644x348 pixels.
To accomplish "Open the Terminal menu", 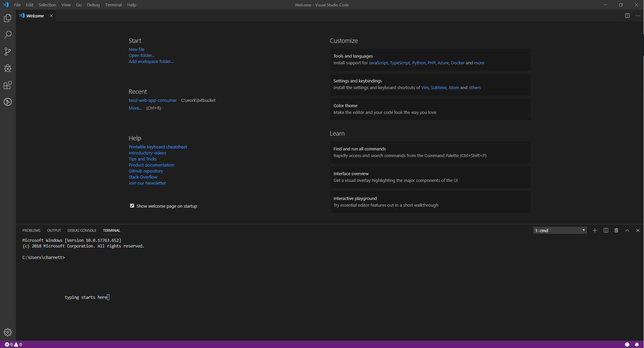I will (x=113, y=5).
